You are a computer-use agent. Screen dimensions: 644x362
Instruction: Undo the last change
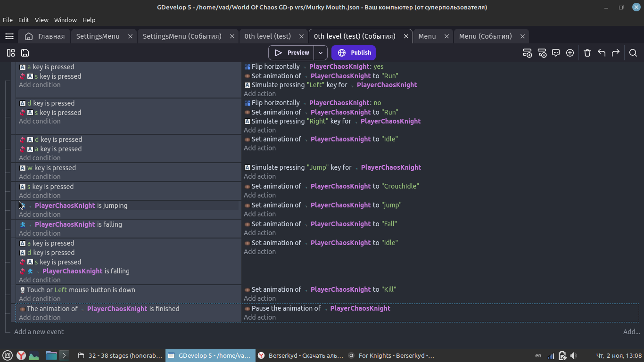pos(602,53)
